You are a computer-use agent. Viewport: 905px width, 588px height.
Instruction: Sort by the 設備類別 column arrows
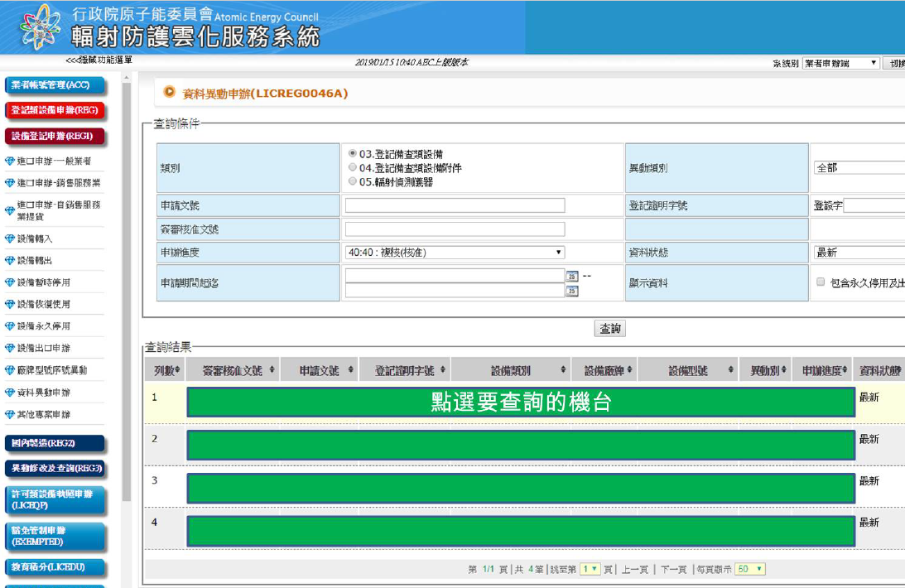coord(563,371)
